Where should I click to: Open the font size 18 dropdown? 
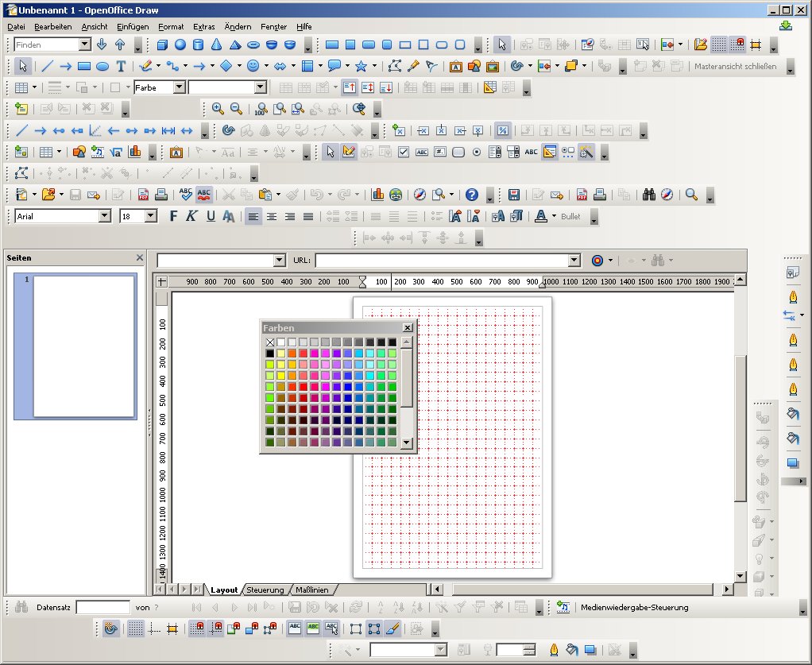151,216
